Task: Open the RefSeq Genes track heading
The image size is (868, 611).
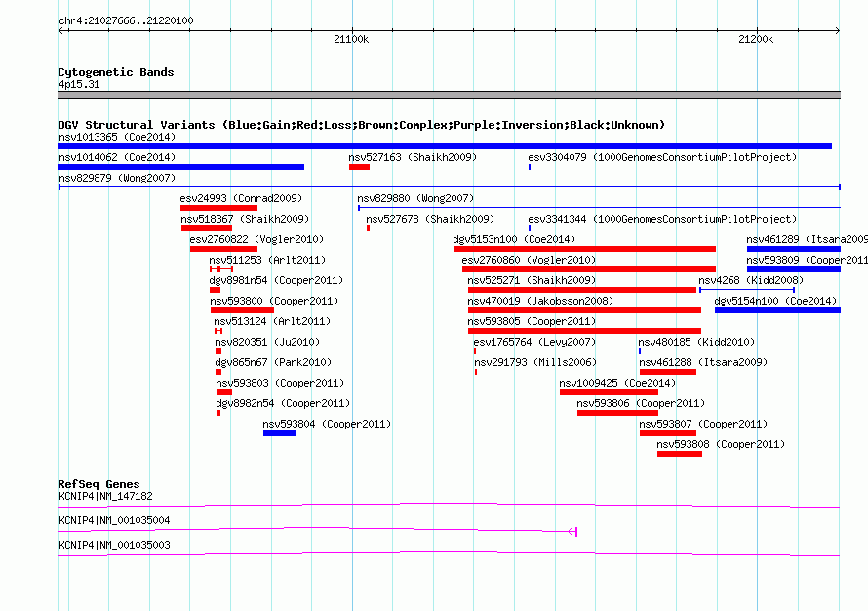Action: (x=99, y=484)
